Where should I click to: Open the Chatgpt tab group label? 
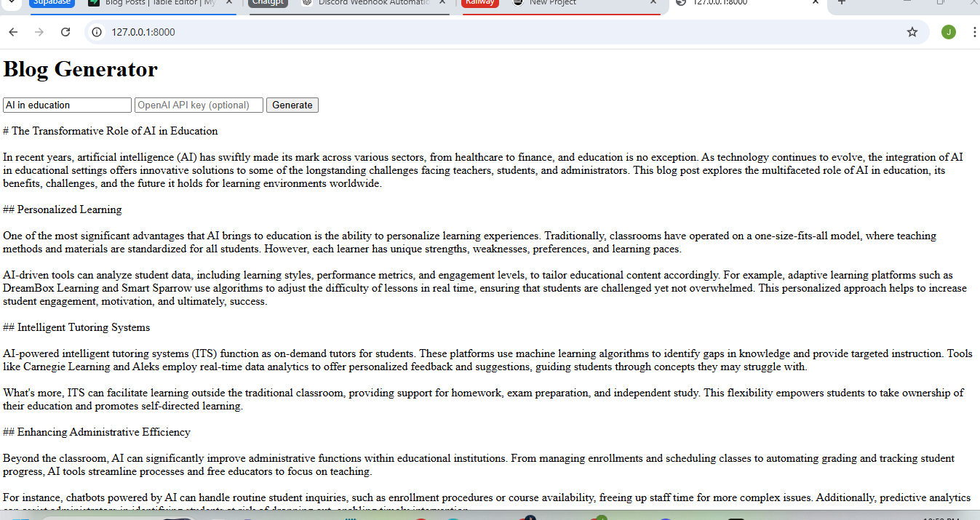(268, 3)
